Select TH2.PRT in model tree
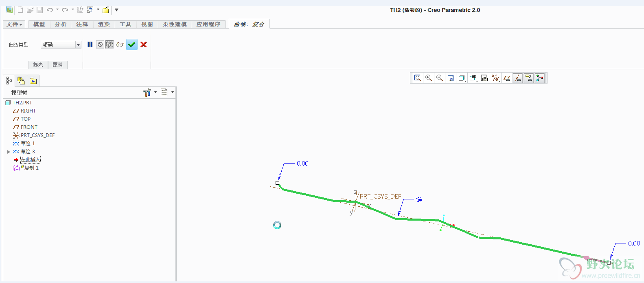Screen dimensions: 644x283 [19, 103]
